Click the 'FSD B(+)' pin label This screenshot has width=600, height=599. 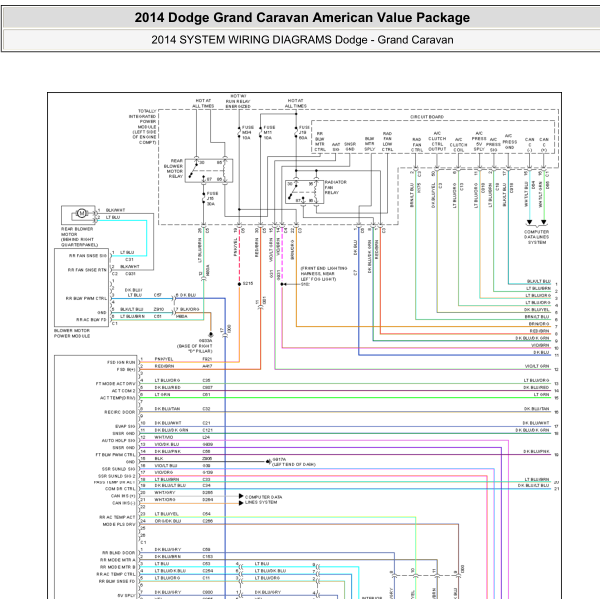coord(126,369)
